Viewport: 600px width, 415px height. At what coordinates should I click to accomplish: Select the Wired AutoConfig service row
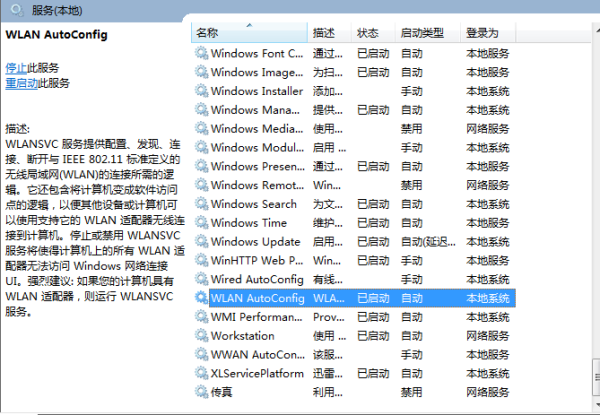256,279
